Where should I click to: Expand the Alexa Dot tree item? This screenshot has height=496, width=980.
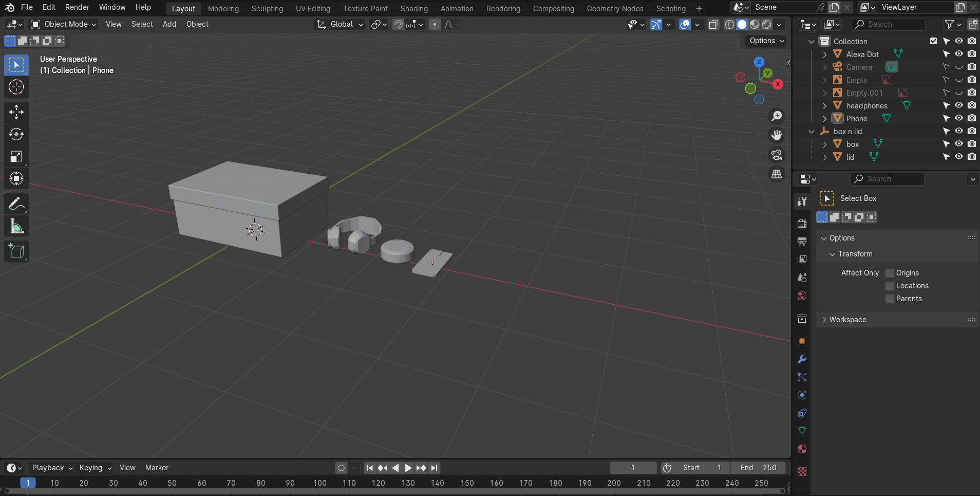tap(825, 54)
